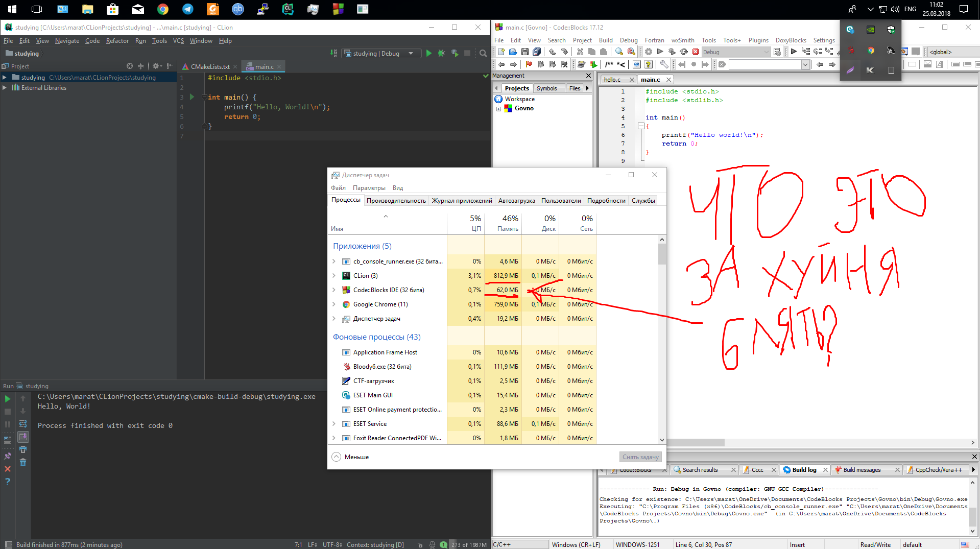Image resolution: width=980 pixels, height=549 pixels.
Task: Click the pin tab icon in Run panel
Action: (x=8, y=456)
